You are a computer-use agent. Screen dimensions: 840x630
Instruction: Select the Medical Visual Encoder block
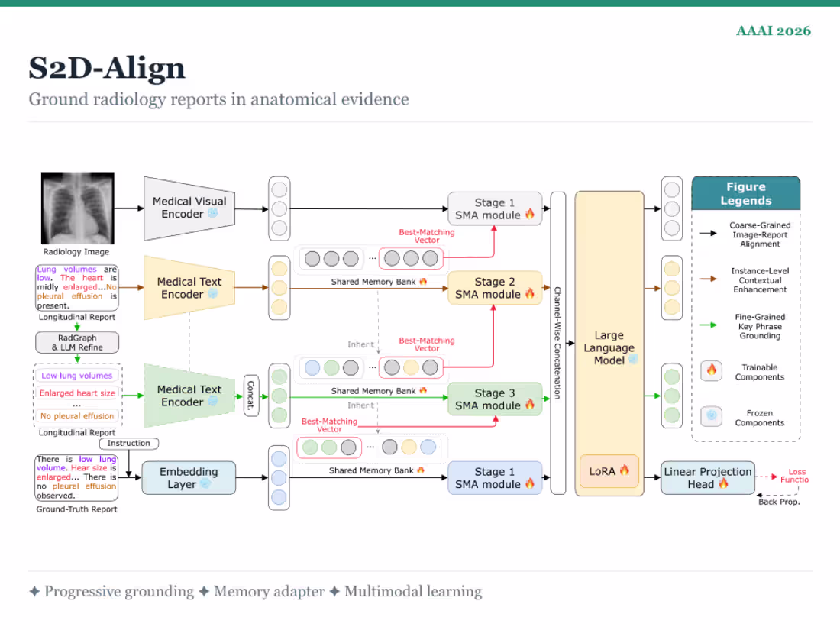(189, 208)
